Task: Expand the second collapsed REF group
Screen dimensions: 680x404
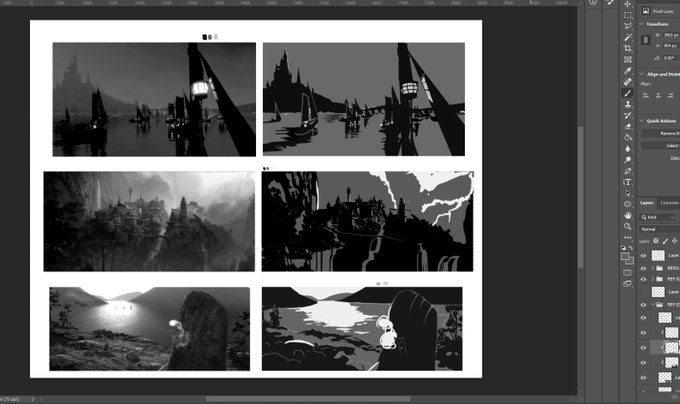Action: click(653, 279)
